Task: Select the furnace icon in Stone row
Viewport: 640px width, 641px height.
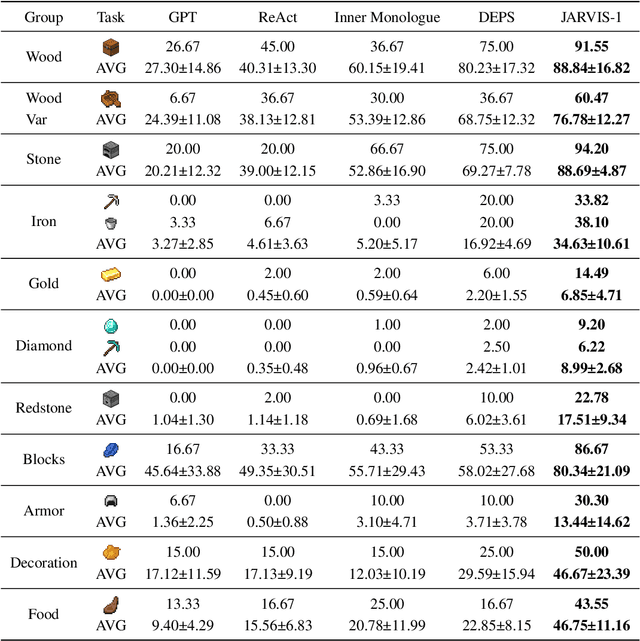Action: (x=111, y=150)
